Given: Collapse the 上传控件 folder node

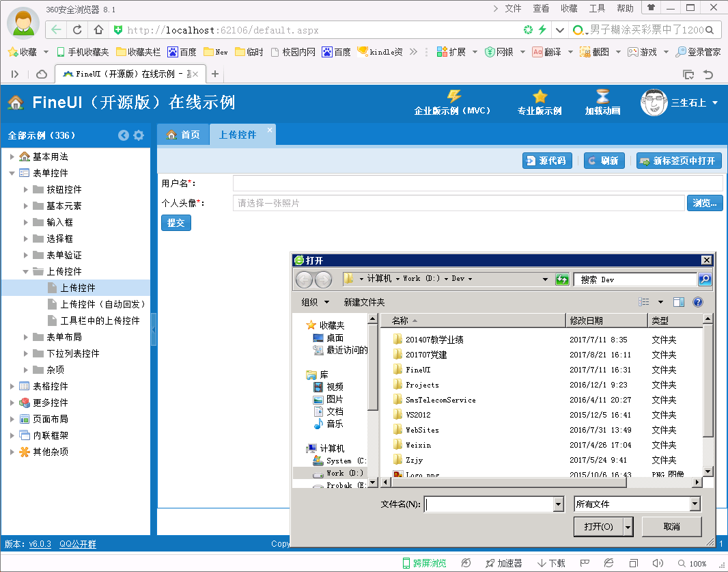Looking at the screenshot, I should pos(26,271).
